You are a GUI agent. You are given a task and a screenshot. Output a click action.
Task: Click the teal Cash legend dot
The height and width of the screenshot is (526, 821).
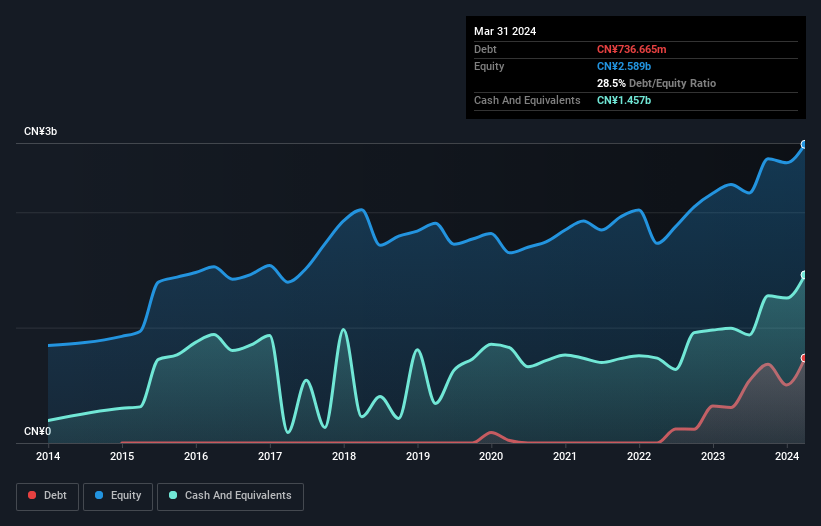(x=173, y=495)
